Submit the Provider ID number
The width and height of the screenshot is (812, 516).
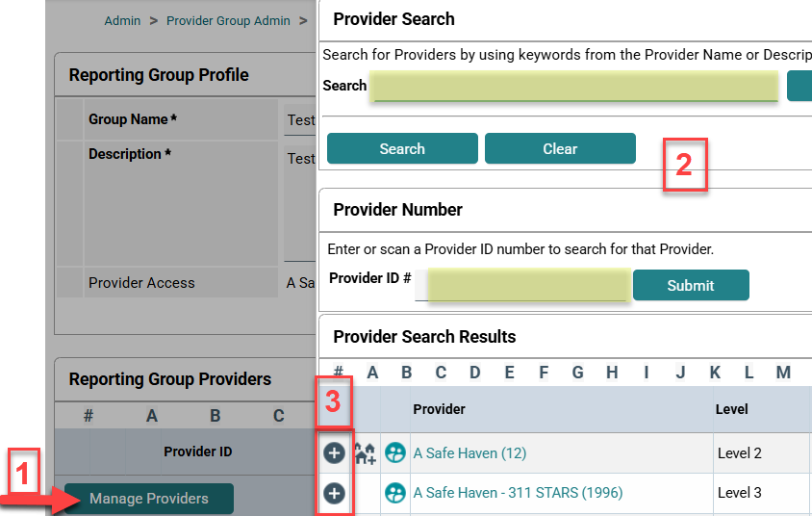(691, 285)
